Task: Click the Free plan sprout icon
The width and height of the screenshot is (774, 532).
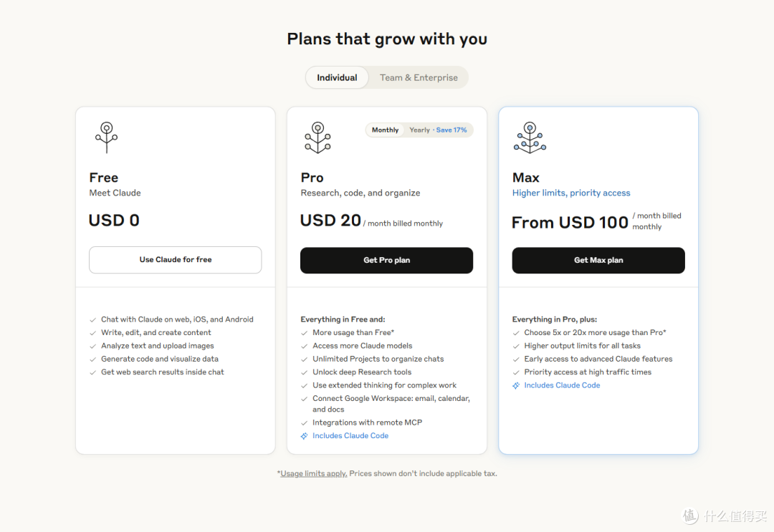Action: [x=107, y=137]
